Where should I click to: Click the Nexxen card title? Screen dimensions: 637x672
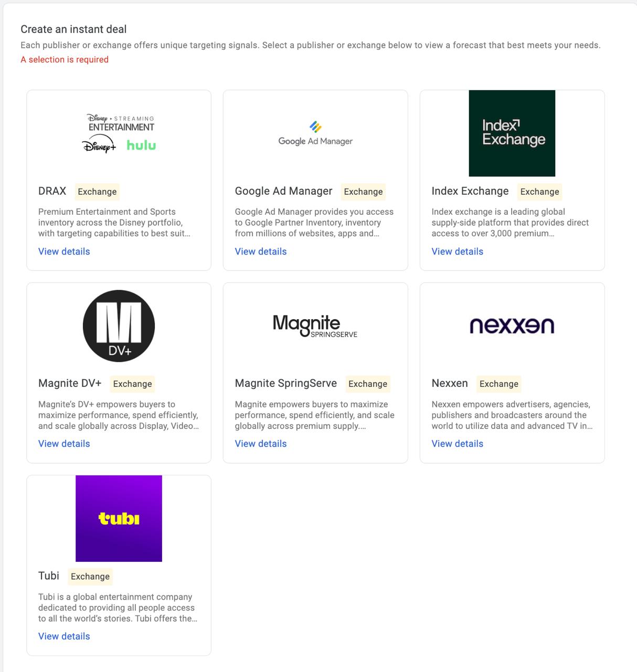click(x=450, y=383)
